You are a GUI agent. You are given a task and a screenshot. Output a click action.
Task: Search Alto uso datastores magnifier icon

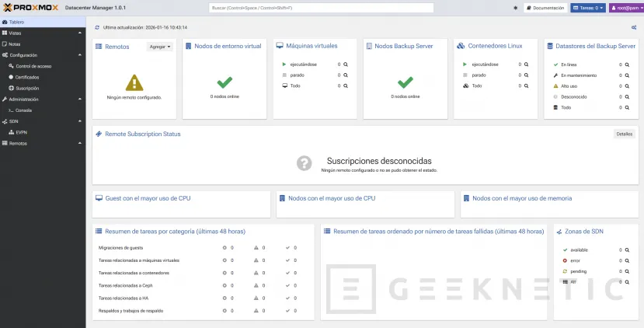[x=627, y=86]
